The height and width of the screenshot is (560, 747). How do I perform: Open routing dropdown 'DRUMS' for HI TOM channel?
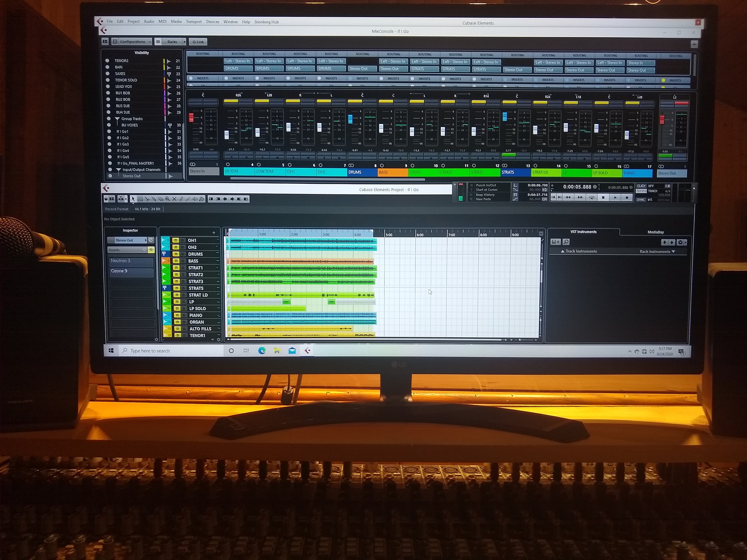[x=238, y=68]
